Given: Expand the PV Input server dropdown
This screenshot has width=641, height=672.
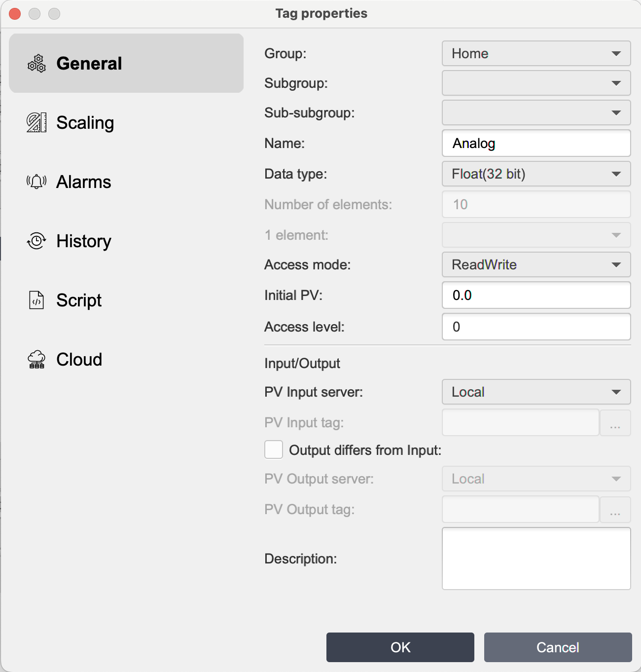Looking at the screenshot, I should pos(536,392).
